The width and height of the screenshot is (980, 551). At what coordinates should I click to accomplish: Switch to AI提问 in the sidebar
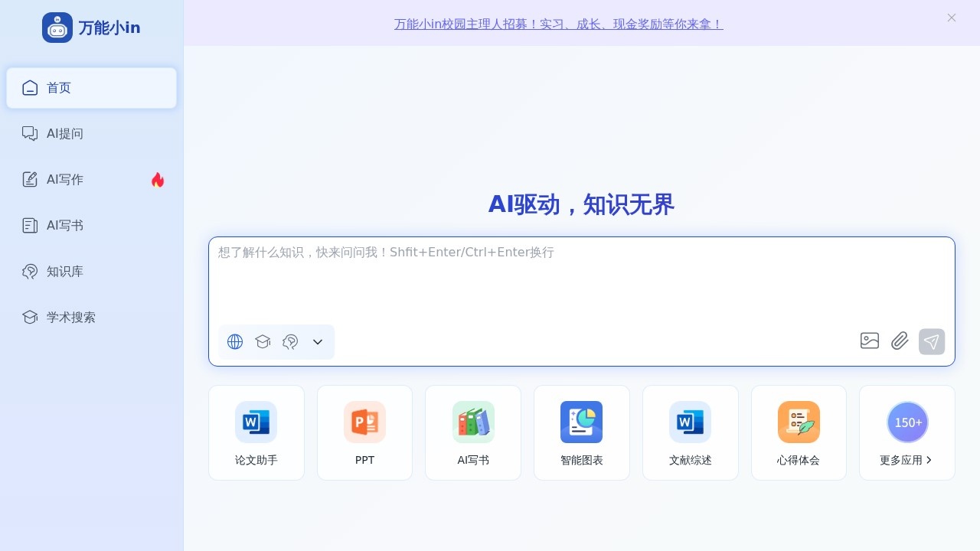[x=65, y=133]
